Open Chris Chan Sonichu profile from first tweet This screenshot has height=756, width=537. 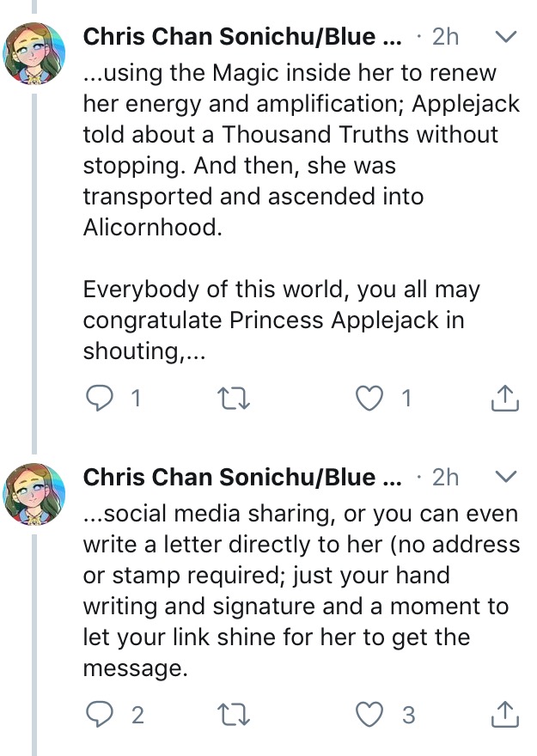tap(242, 37)
